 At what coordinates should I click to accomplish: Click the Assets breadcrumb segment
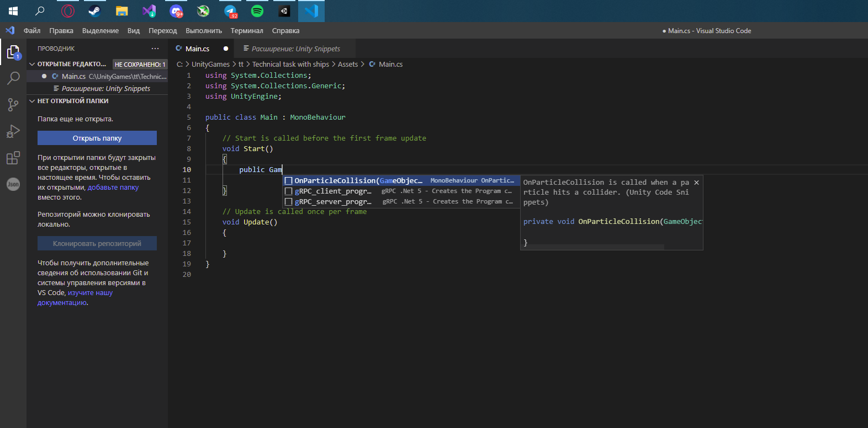click(348, 65)
